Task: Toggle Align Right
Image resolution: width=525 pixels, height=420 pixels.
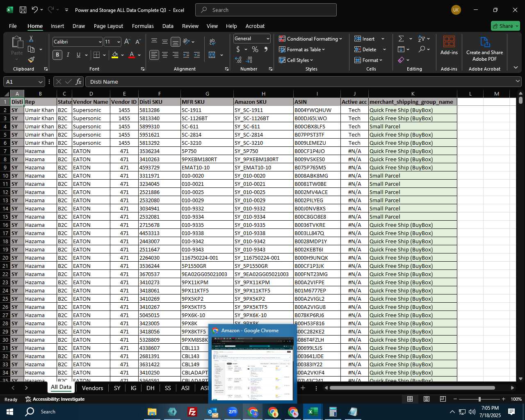Action: point(176,55)
